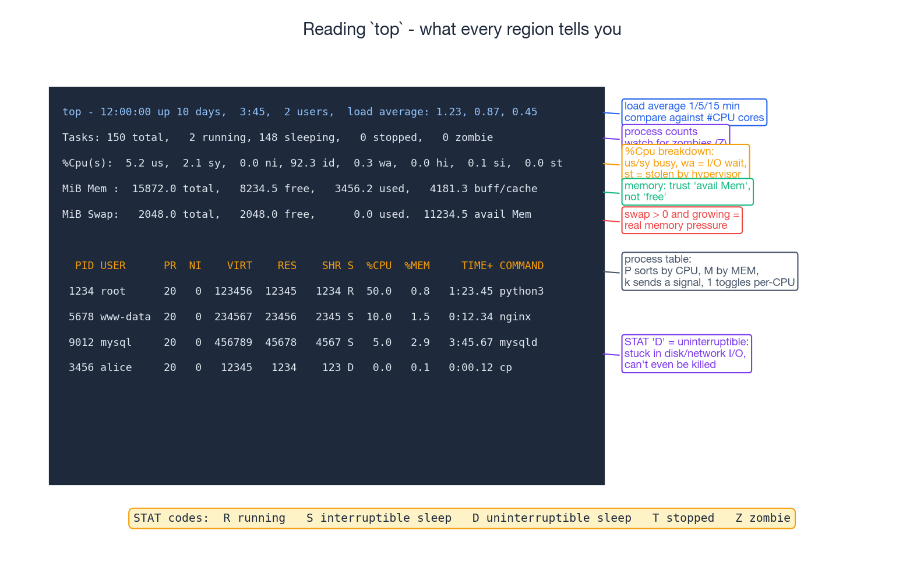
Task: Click the nginx process command
Action: [515, 317]
